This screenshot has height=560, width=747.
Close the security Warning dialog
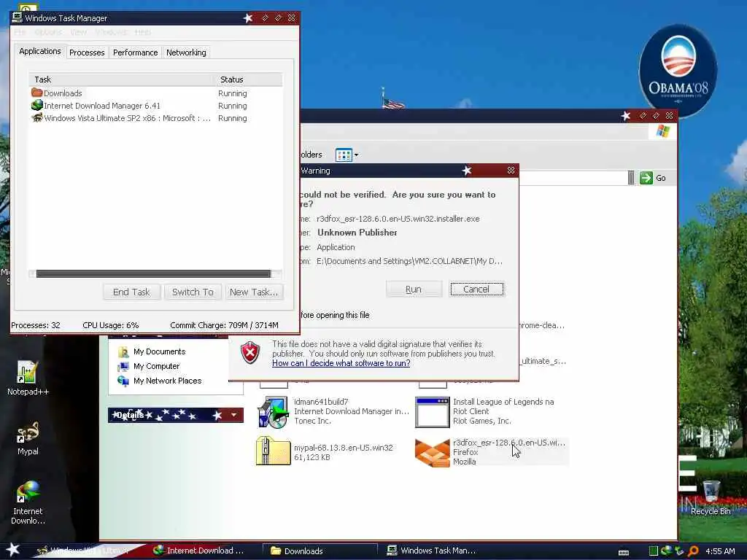(511, 170)
